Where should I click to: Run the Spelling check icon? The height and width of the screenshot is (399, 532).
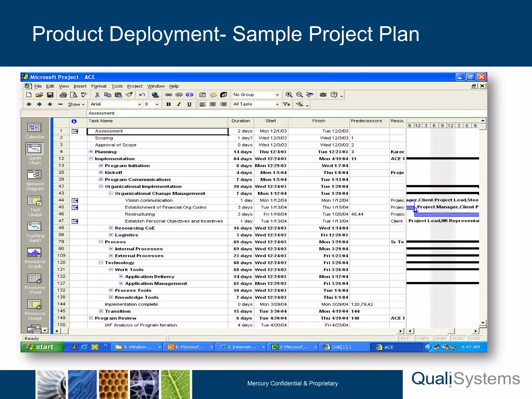click(84, 95)
